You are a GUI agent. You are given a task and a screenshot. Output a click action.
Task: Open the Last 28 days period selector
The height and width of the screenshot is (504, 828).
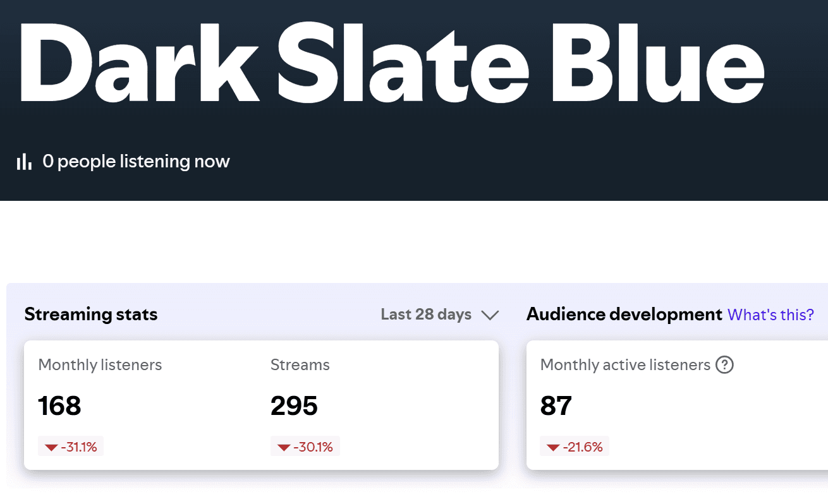click(440, 315)
